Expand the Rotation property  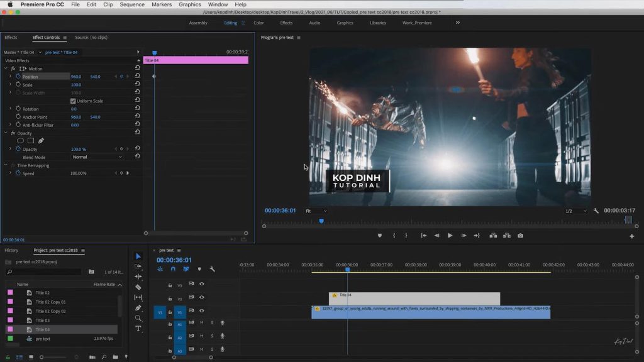[10, 109]
